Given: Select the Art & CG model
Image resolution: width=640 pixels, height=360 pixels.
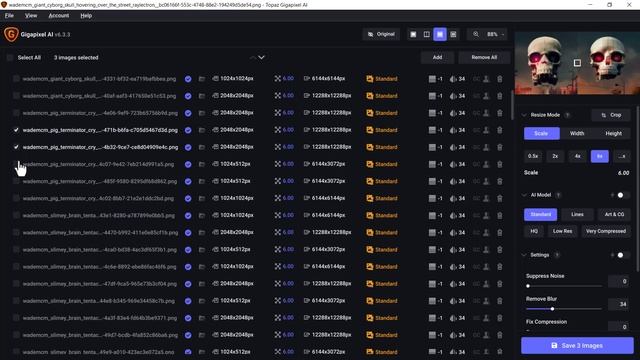Looking at the screenshot, I should click(614, 214).
